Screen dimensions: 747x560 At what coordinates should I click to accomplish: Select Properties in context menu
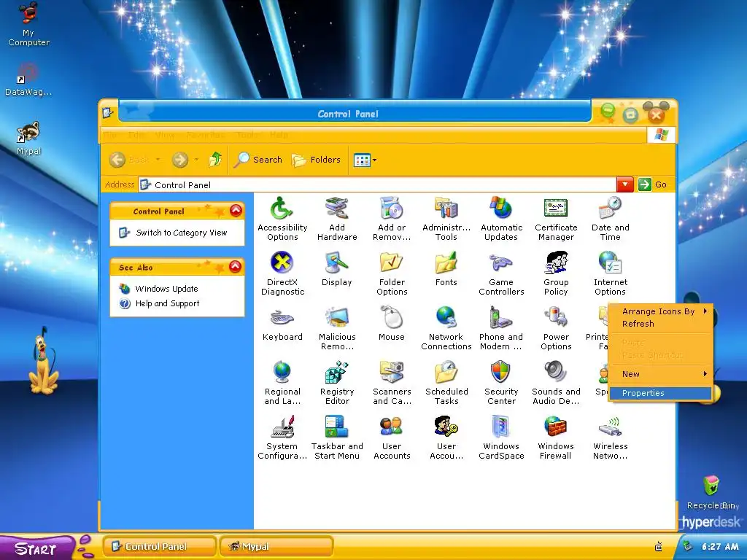[661, 393]
